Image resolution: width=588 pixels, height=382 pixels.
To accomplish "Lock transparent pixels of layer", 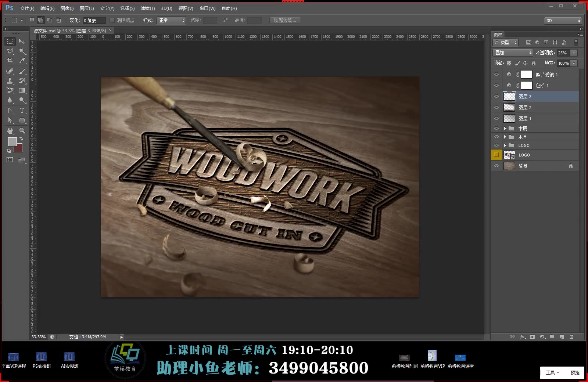I will [x=509, y=63].
